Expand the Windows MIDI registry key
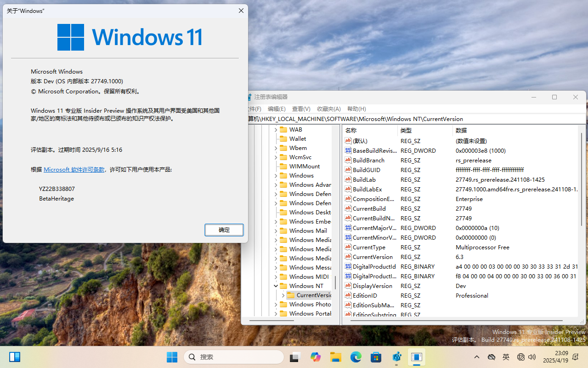The height and width of the screenshot is (368, 588). point(276,277)
